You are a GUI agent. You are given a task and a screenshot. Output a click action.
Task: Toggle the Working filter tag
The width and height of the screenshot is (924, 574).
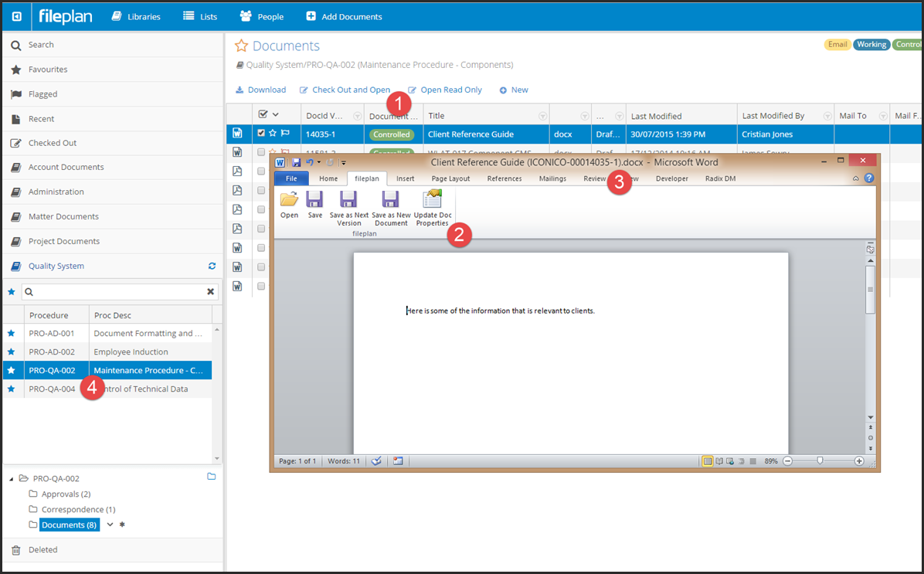[x=871, y=44]
